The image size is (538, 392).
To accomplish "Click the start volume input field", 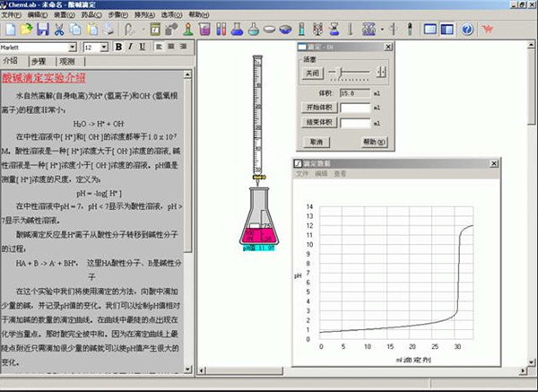I will [355, 108].
